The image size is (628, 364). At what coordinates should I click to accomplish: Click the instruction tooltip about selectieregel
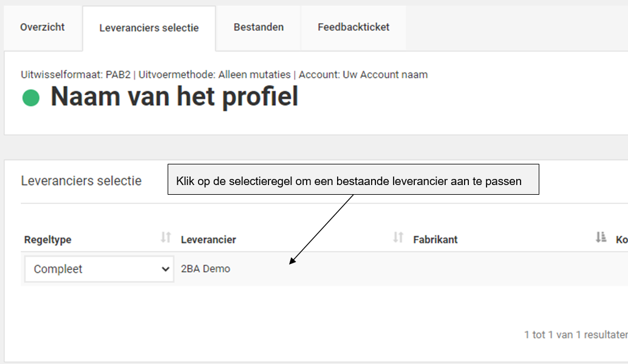(x=353, y=179)
